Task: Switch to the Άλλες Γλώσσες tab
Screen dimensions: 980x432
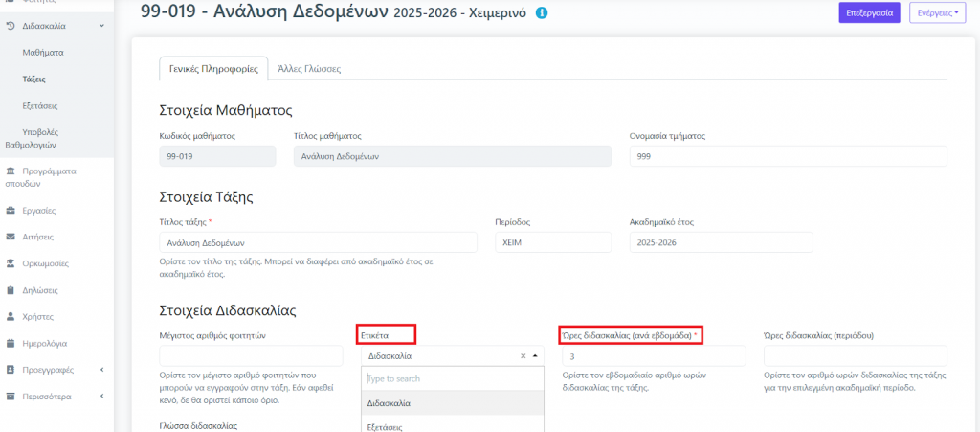Action: pyautogui.click(x=308, y=69)
